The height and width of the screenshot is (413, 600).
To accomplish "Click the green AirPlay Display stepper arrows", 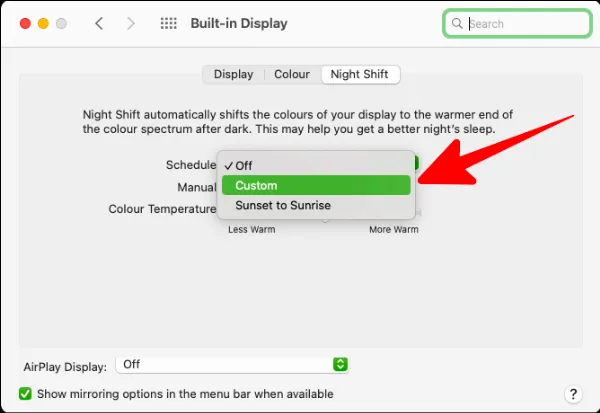I will (340, 365).
